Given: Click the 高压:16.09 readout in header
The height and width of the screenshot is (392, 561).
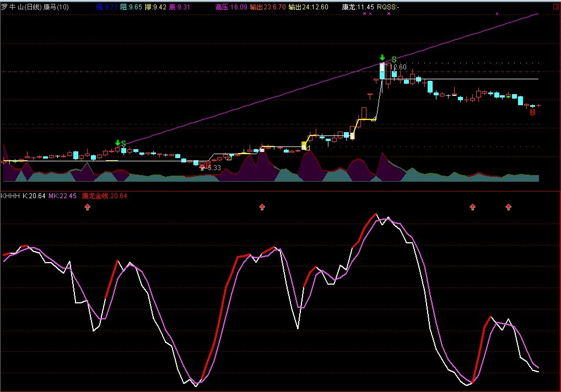Looking at the screenshot, I should (231, 7).
